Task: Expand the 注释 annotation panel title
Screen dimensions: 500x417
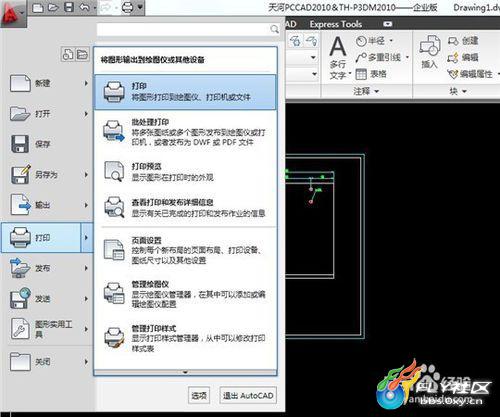Action: (366, 91)
